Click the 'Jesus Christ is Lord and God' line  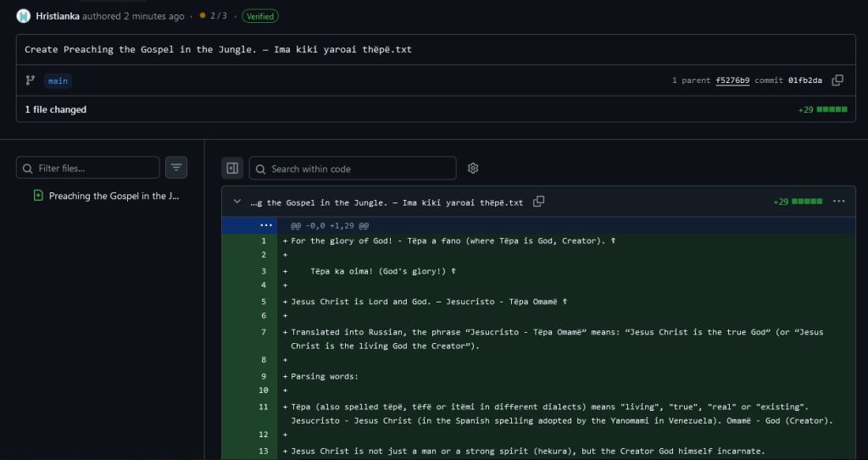click(429, 302)
